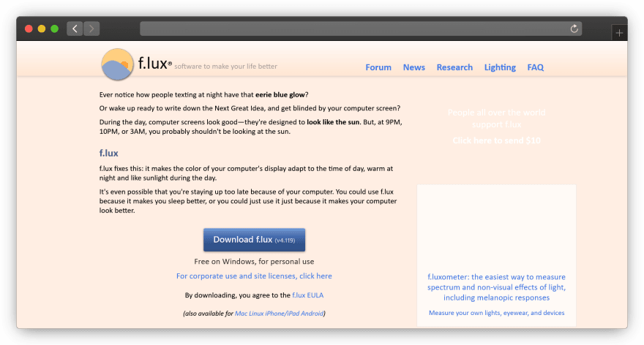Click 'Free on Windows, for personal use' text
The image size is (644, 345).
click(x=254, y=262)
